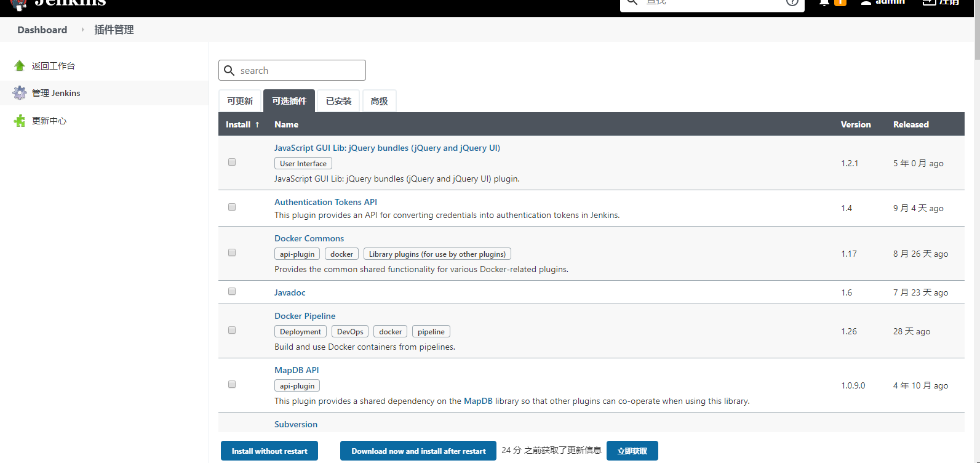Mark the MapDB API checkbox
The image size is (980, 463).
[232, 385]
